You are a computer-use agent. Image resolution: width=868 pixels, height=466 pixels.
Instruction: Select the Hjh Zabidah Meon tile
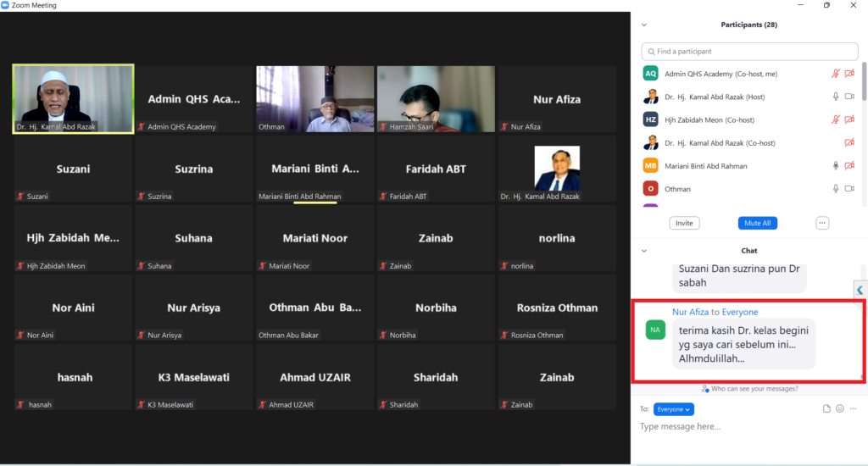coord(73,238)
